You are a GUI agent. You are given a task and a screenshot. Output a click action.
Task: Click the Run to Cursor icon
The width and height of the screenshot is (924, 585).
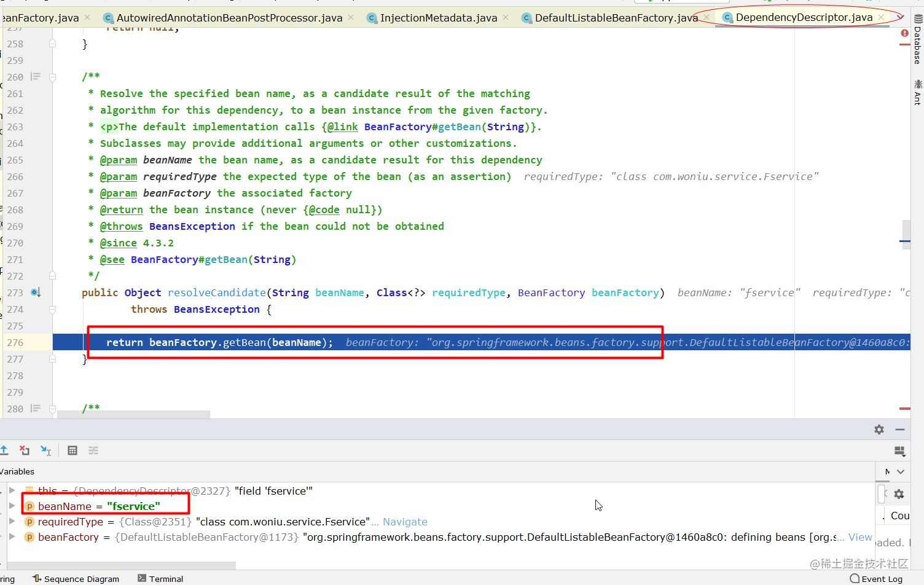[45, 450]
